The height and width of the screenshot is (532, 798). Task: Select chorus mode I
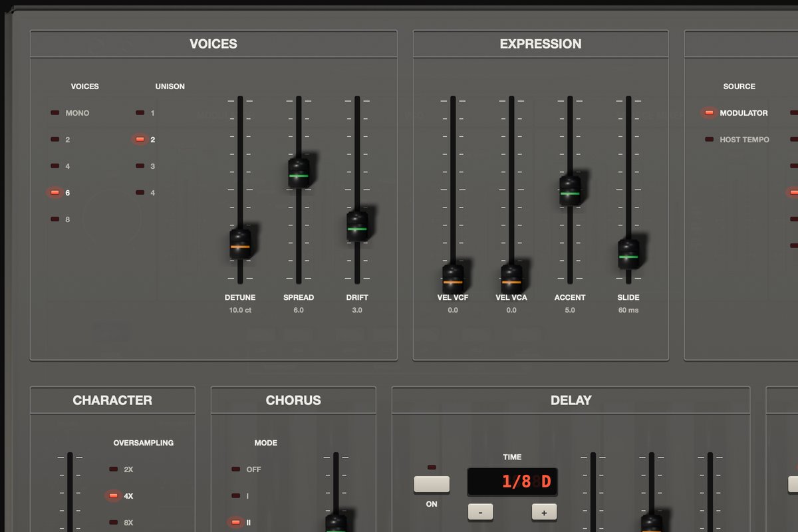tap(240, 496)
